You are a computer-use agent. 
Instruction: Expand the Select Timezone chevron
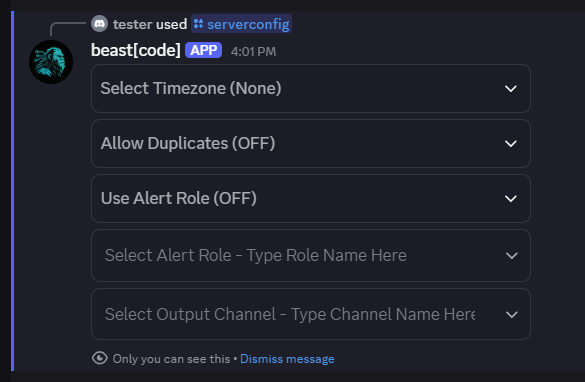(511, 88)
